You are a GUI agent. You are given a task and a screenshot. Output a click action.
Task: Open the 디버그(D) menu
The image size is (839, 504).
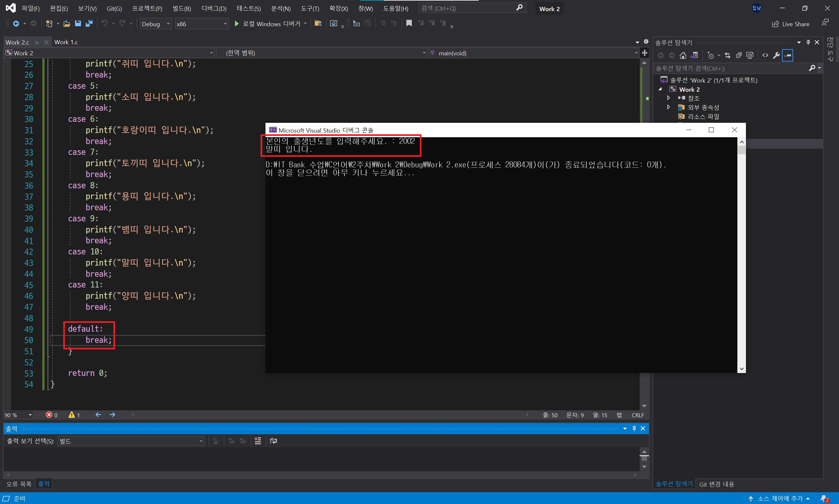click(x=214, y=9)
